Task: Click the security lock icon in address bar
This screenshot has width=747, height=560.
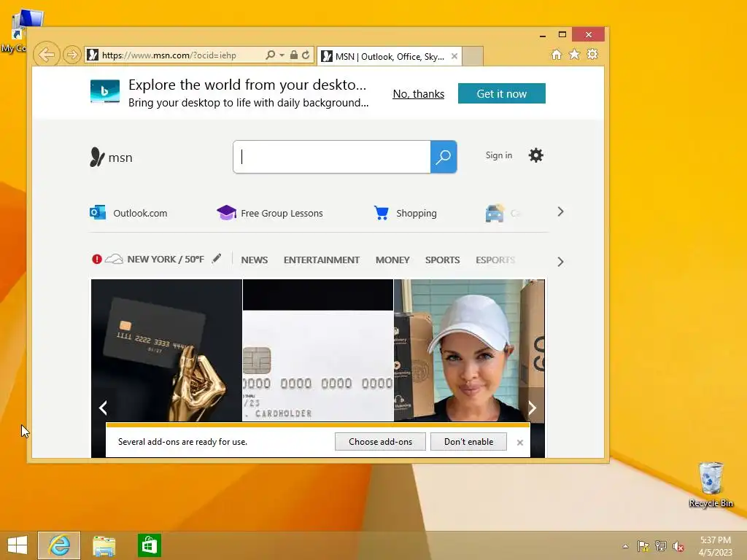Action: click(x=294, y=55)
